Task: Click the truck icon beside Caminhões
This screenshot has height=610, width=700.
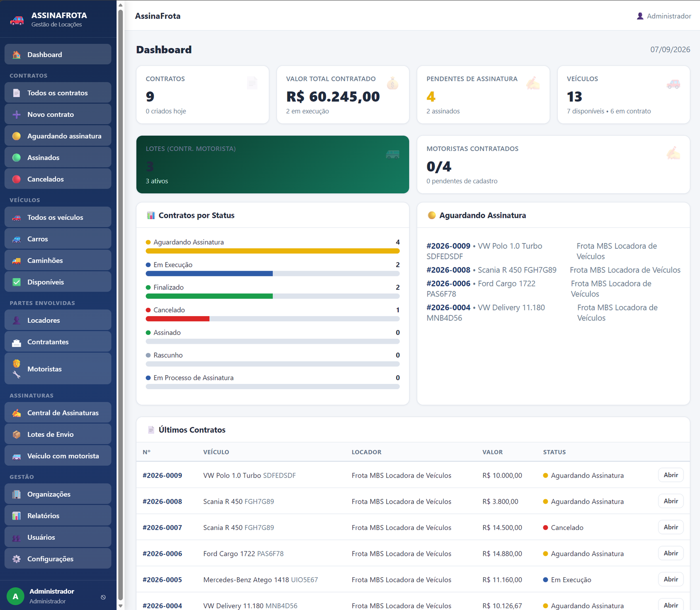Action: (x=17, y=261)
